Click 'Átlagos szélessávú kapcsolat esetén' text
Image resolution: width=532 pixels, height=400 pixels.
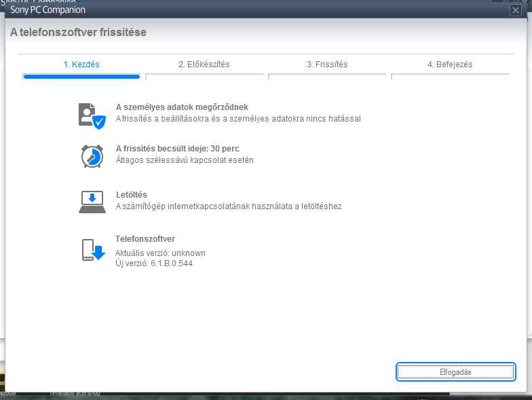(x=185, y=160)
